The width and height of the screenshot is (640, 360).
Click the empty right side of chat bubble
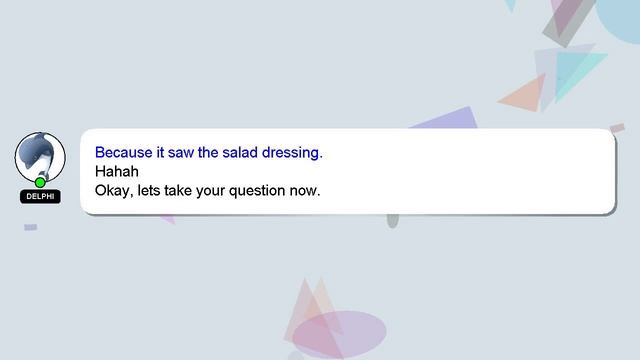point(469,171)
